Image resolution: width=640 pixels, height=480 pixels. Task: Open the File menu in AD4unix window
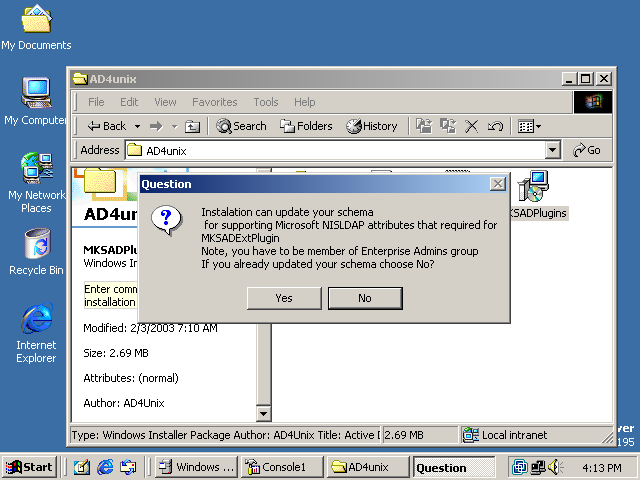point(96,102)
